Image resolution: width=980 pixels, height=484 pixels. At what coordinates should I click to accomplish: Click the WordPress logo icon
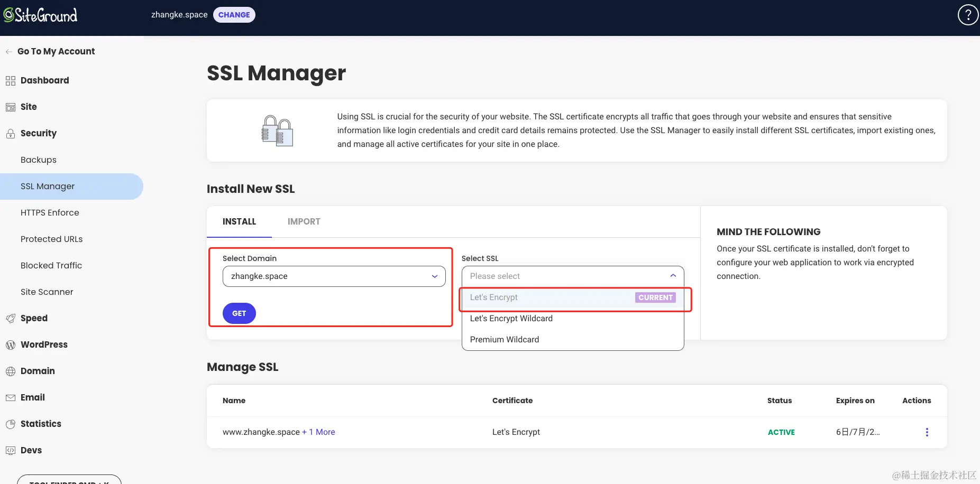pos(11,345)
